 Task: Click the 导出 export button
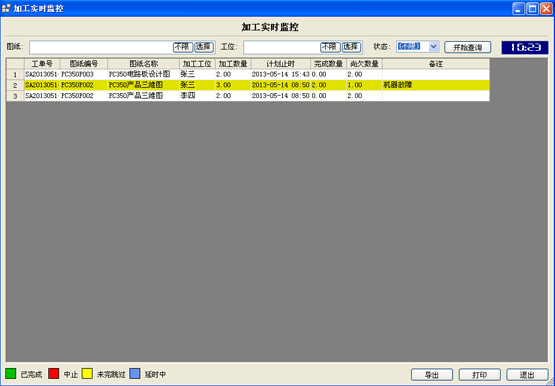(432, 375)
